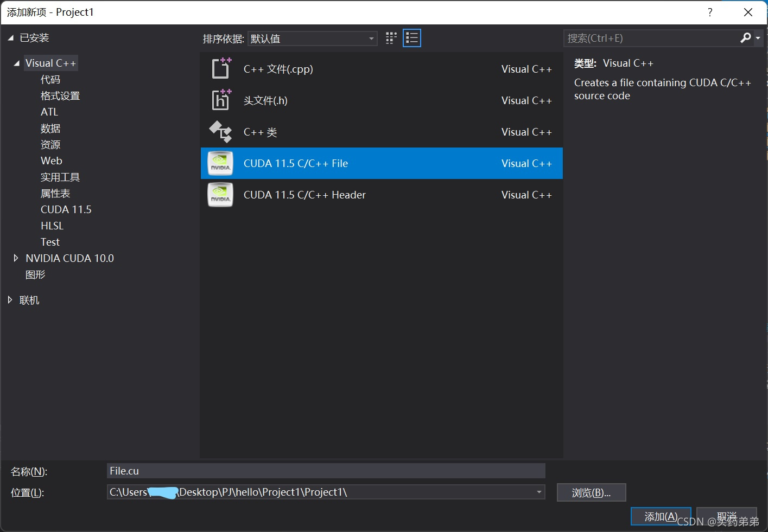Open the location path dropdown
Viewport: 768px width, 532px height.
tap(539, 492)
